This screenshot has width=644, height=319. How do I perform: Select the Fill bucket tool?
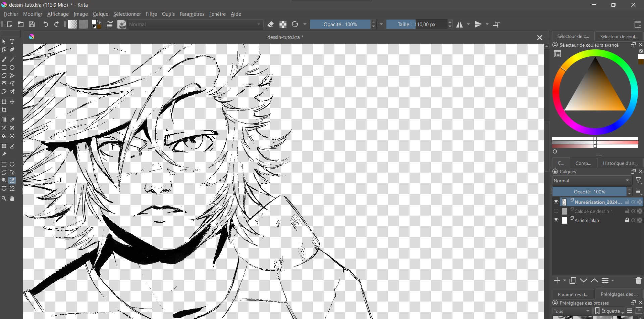(x=4, y=136)
